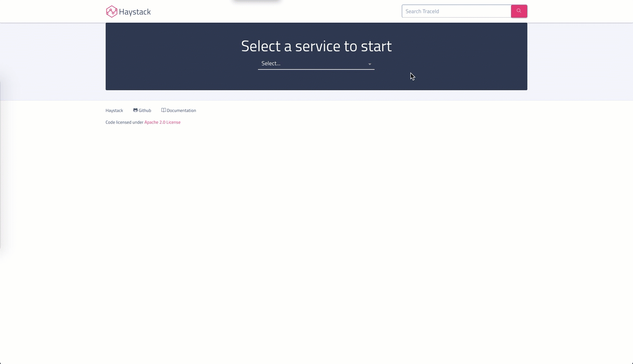Open the Documentation footer link
This screenshot has height=364, width=633.
point(179,111)
